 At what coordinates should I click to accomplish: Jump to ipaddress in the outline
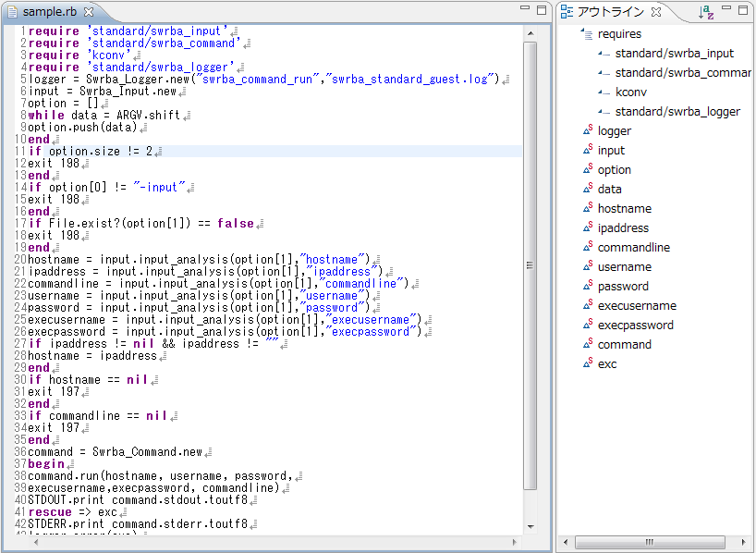coord(623,227)
